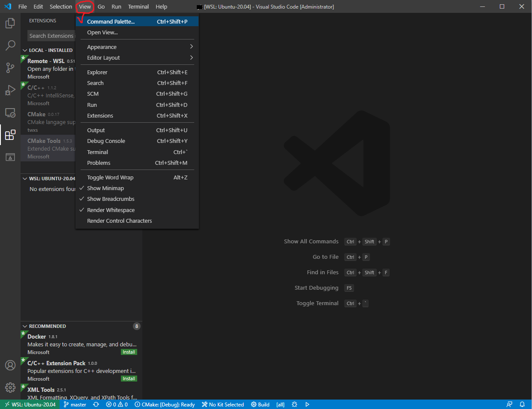Screen dimensions: 532x409
Task: Open the Accounts icon in activity bar
Action: click(10, 365)
